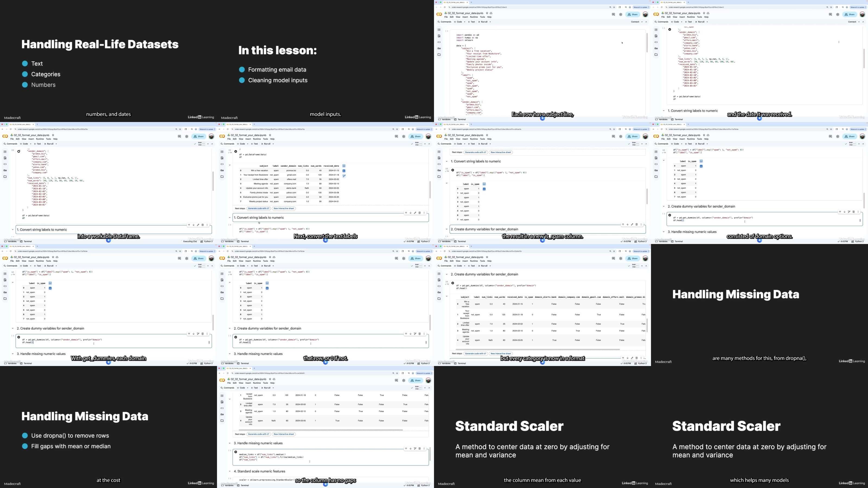Click 'New interactive sheet' below Weekly project status row
The image size is (868, 488).
pos(284,208)
